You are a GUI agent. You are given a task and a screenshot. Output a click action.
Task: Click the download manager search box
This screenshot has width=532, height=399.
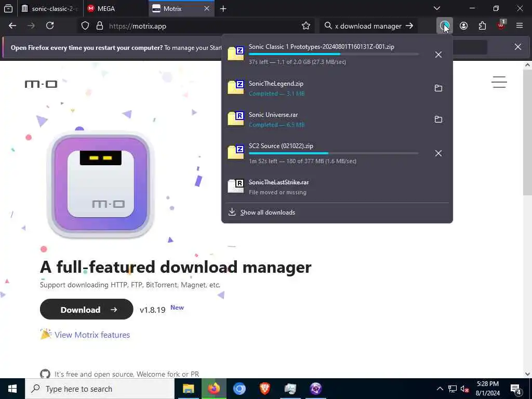368,26
